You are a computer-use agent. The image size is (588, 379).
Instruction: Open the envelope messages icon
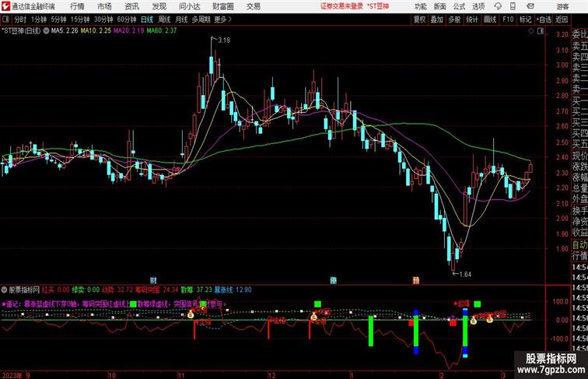[x=530, y=6]
